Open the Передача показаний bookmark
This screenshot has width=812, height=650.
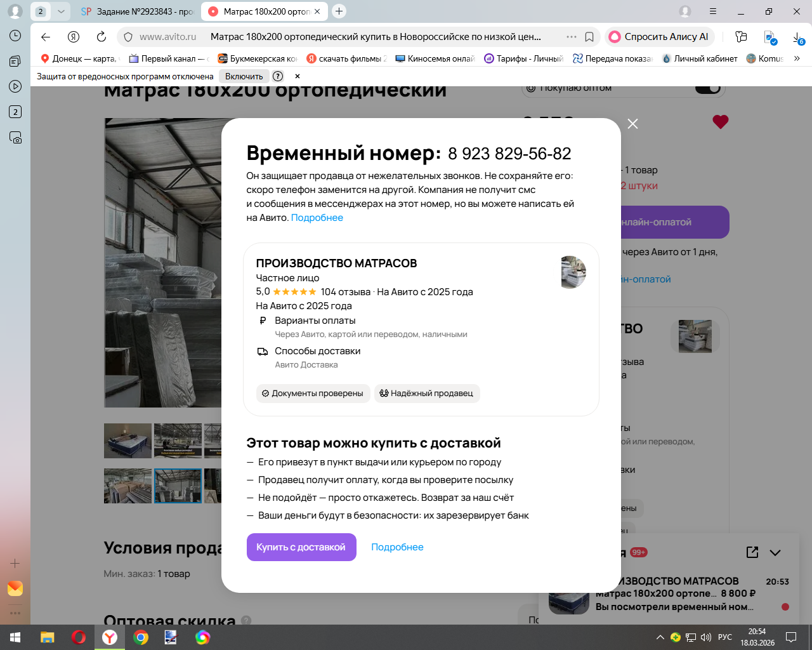(613, 58)
